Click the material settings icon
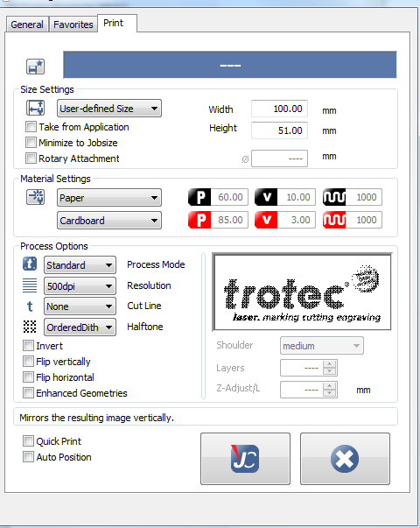 [35, 197]
